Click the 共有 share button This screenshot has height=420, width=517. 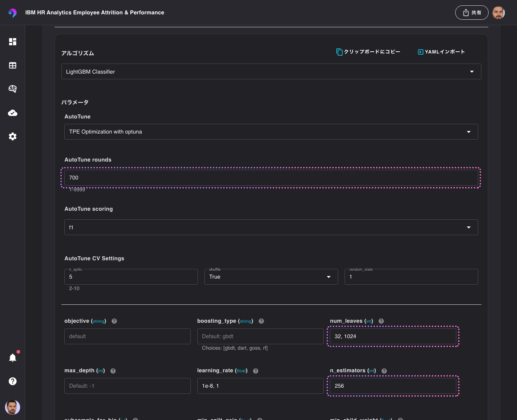click(x=472, y=12)
